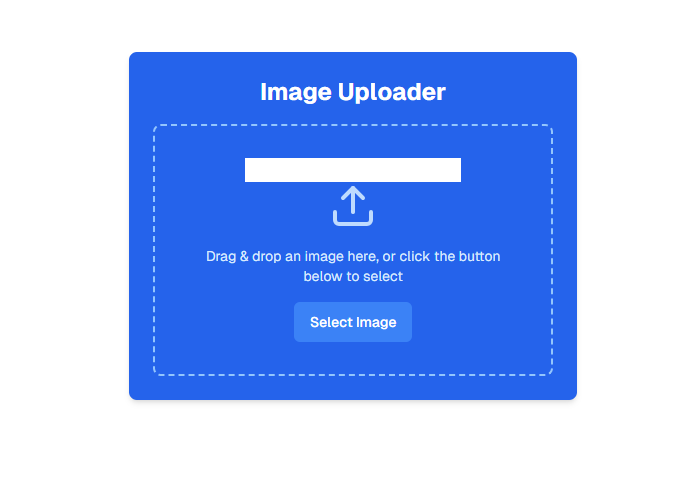
Task: Click the 'below to select' text line
Action: (353, 276)
